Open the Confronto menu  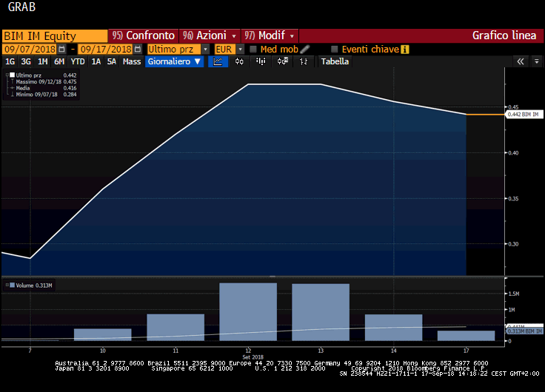144,36
